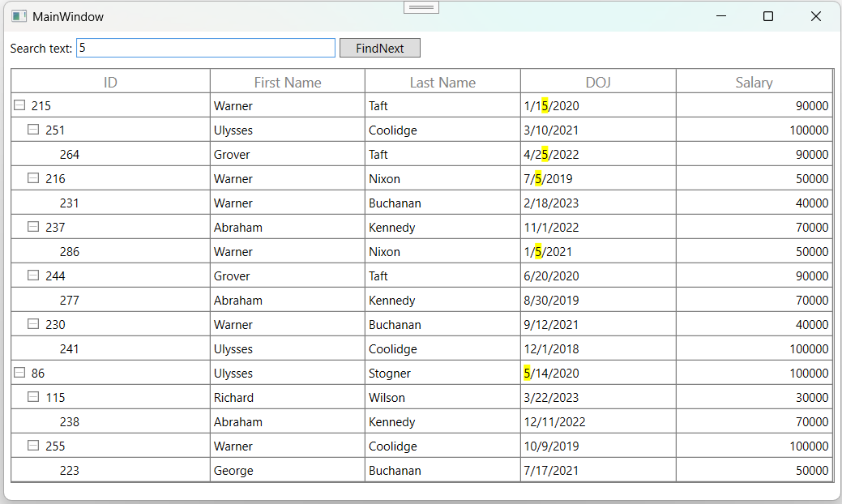Collapse the row with ID 255
The height and width of the screenshot is (504, 842).
[x=33, y=446]
